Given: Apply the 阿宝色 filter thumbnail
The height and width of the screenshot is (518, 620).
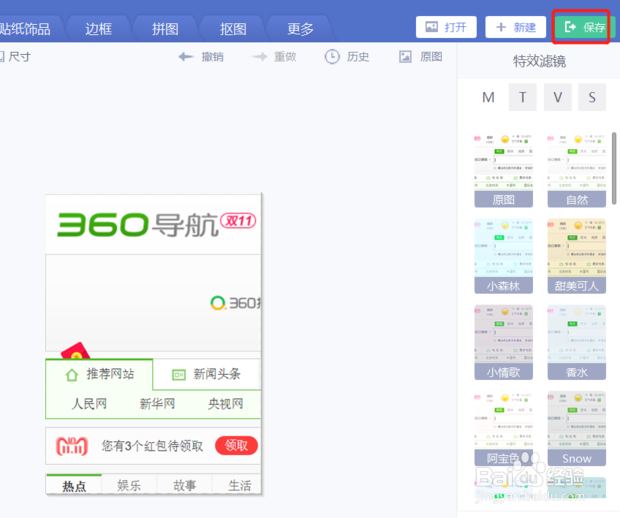Looking at the screenshot, I should click(504, 429).
